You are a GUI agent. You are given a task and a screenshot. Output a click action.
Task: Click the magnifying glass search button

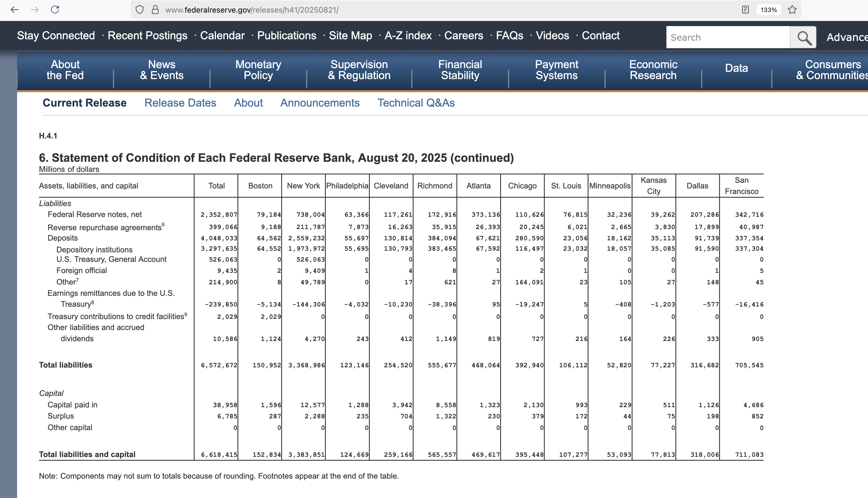click(x=804, y=37)
